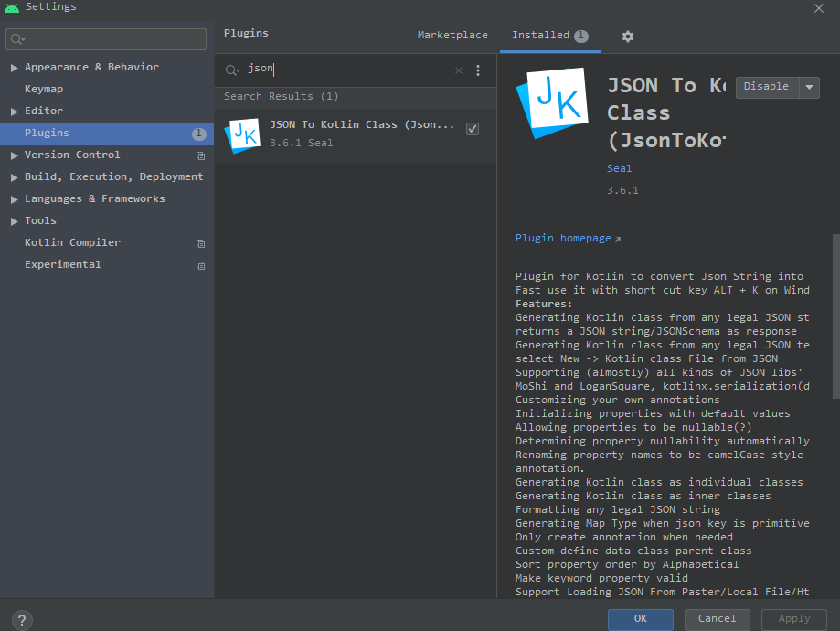Click the Cancel button
The image size is (840, 631).
[x=717, y=619]
